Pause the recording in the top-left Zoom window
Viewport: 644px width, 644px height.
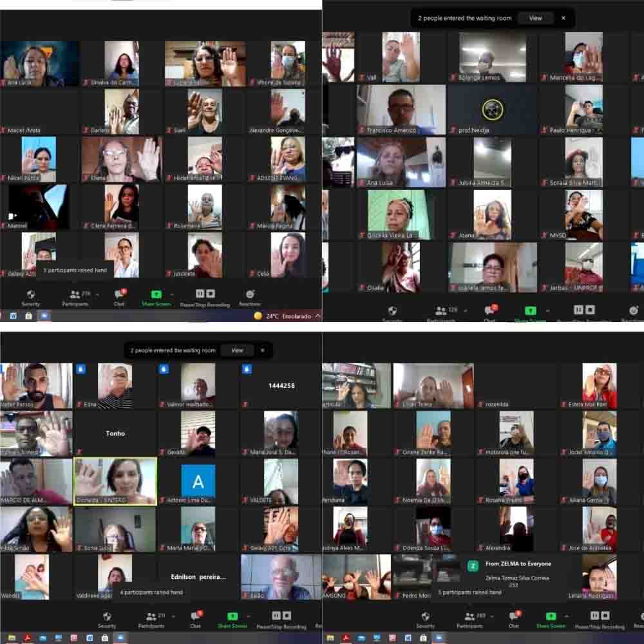pyautogui.click(x=200, y=294)
